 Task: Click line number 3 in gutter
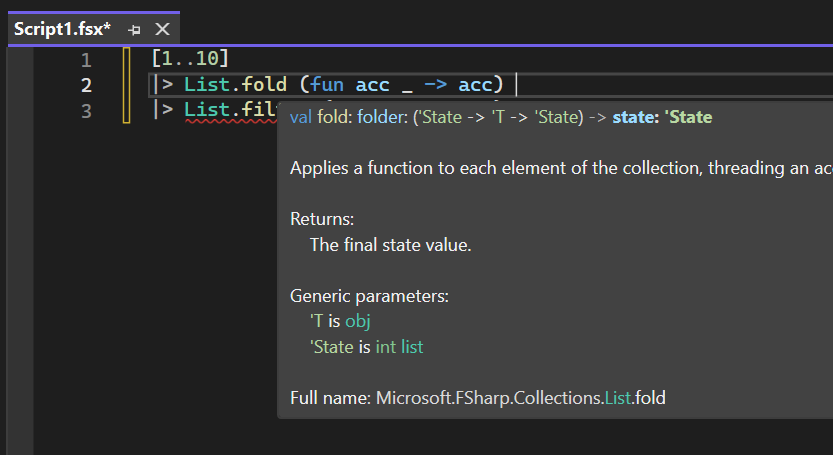tap(85, 110)
